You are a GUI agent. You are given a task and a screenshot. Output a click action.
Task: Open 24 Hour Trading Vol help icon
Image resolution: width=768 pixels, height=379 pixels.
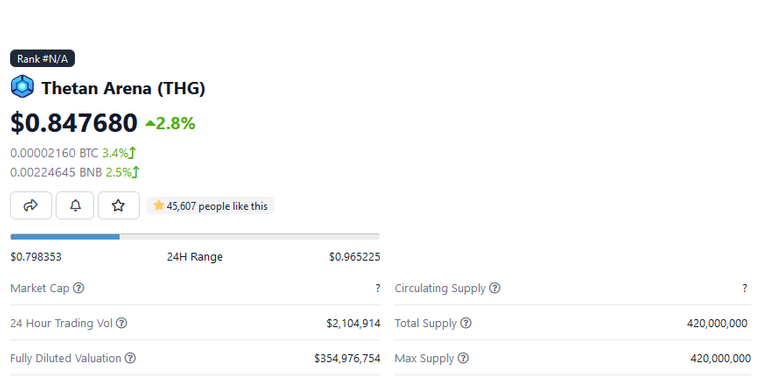(x=121, y=323)
